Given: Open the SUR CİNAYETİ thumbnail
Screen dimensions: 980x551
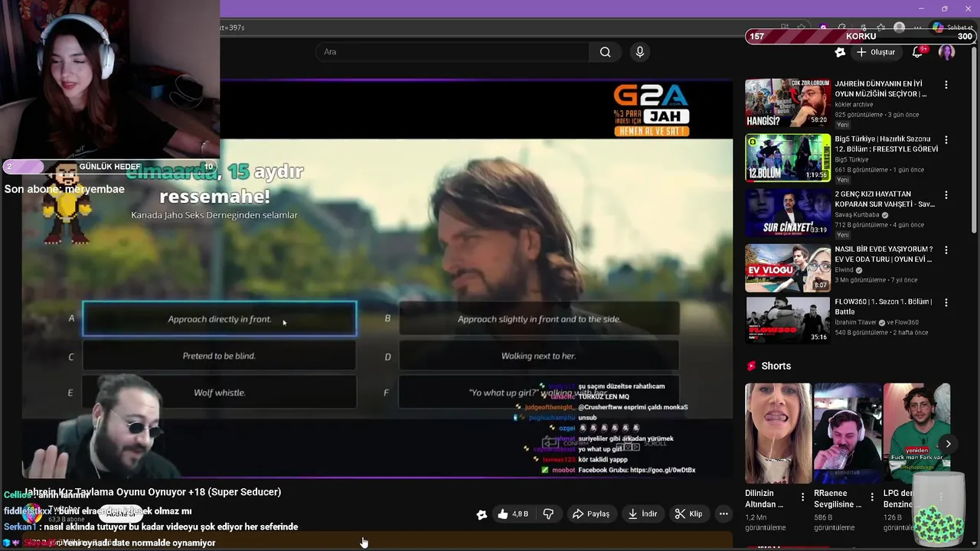Looking at the screenshot, I should 788,213.
